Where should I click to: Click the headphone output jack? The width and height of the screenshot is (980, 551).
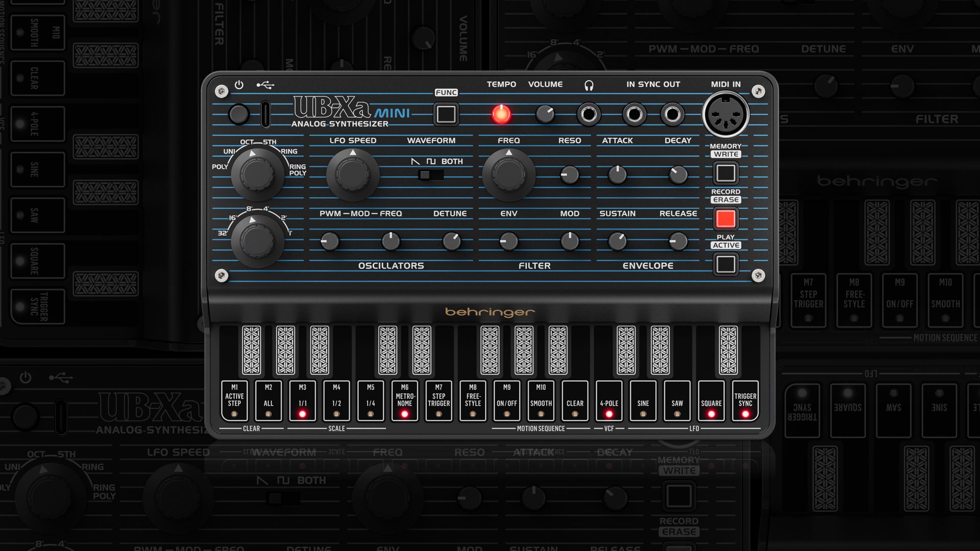coord(589,114)
